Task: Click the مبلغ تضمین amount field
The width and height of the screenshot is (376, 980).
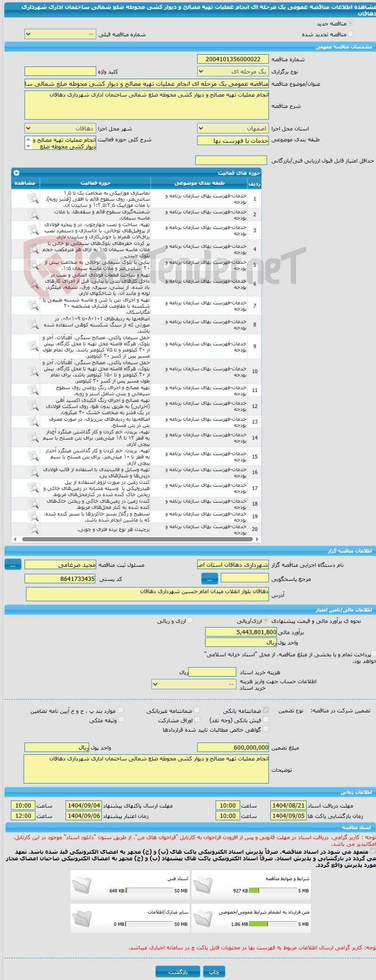Action: [233, 747]
